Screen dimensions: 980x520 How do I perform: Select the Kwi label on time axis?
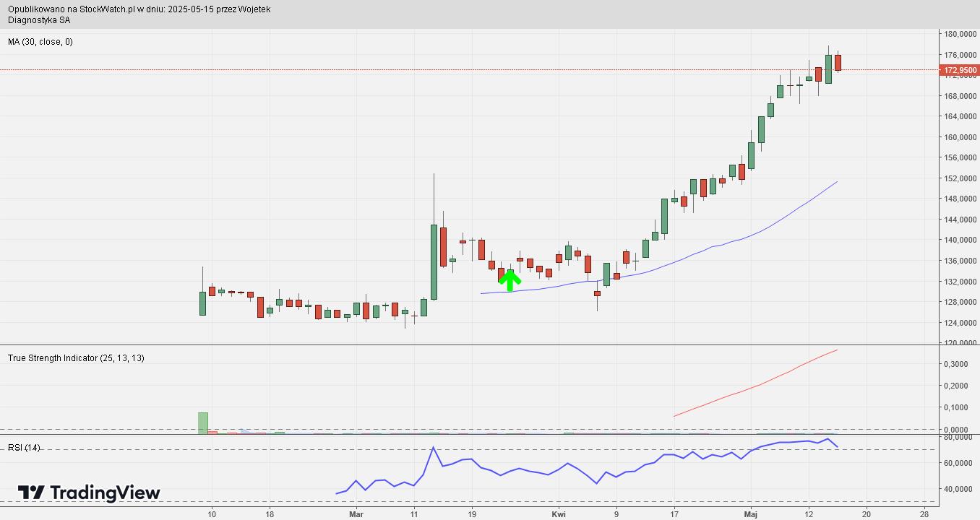coord(558,514)
